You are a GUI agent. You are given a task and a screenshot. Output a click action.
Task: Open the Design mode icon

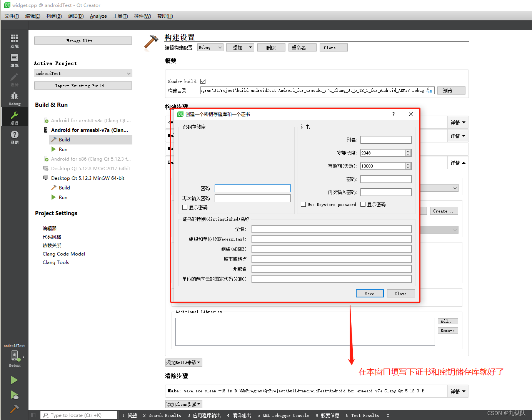point(14,79)
